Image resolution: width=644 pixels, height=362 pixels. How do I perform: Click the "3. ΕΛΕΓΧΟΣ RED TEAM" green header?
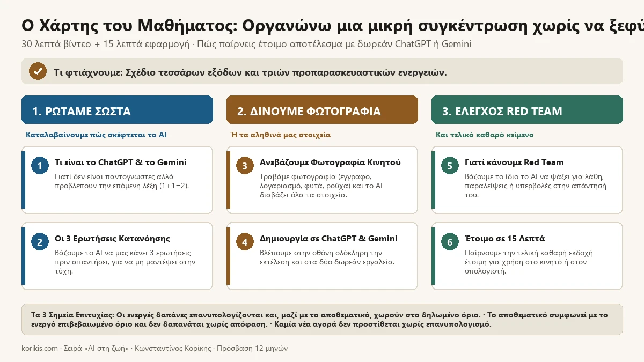(x=527, y=110)
